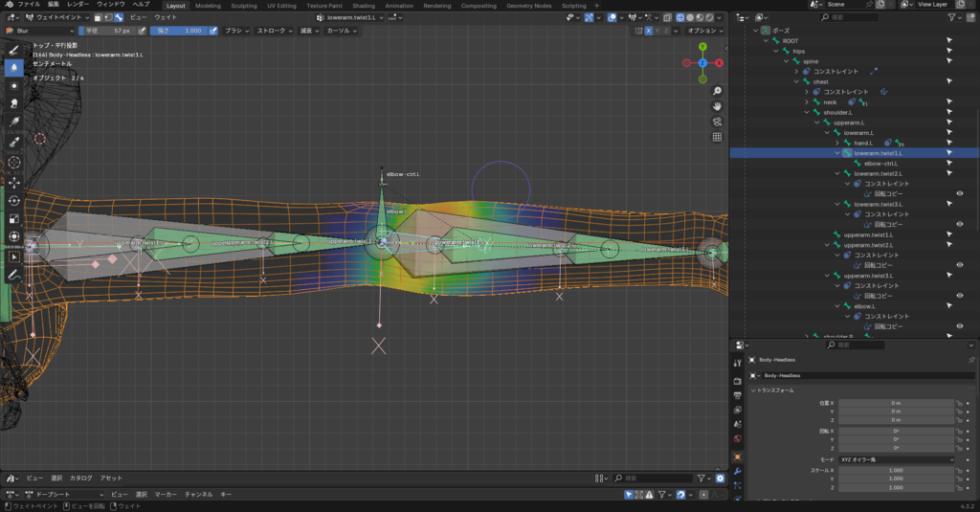Open the Modifiers wrench properties tab
The image size is (980, 512).
click(x=737, y=472)
